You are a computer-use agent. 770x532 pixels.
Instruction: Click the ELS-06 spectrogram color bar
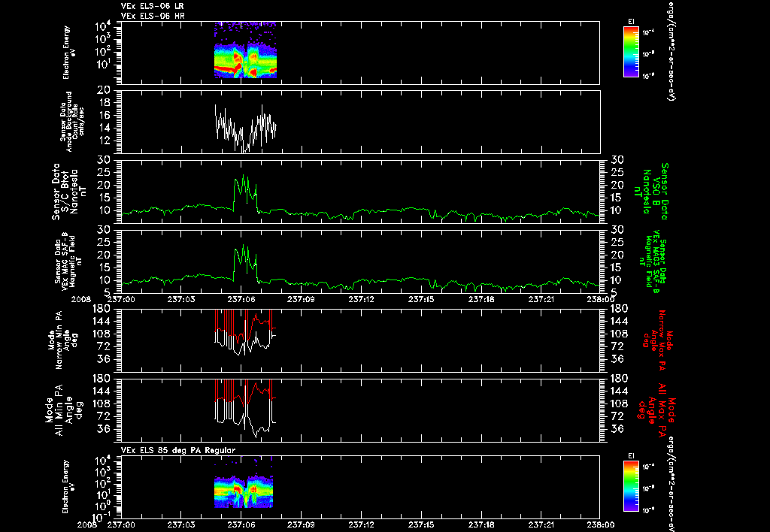pos(631,52)
